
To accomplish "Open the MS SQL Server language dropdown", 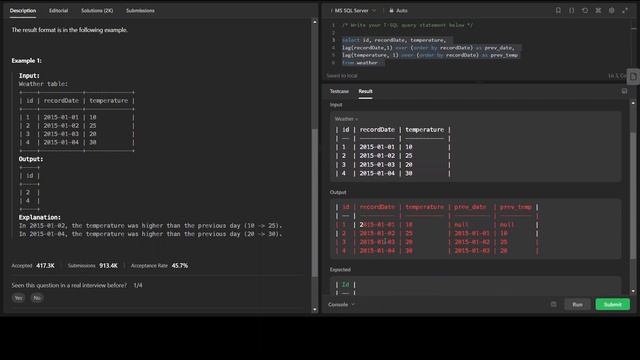I will [354, 11].
